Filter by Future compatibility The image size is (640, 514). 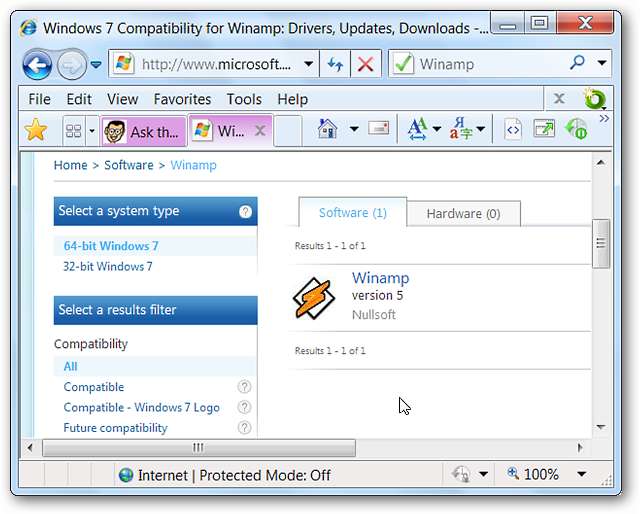pos(116,427)
